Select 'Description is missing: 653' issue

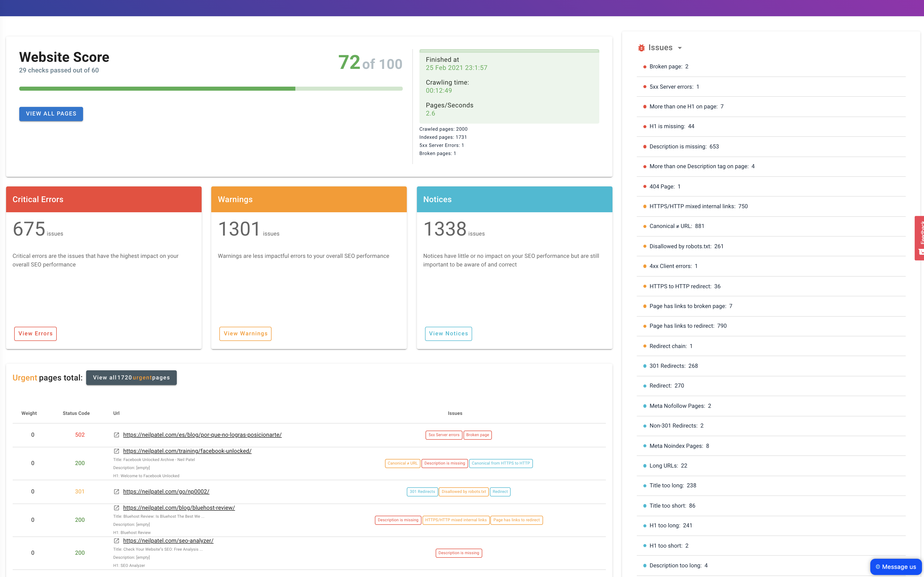684,147
